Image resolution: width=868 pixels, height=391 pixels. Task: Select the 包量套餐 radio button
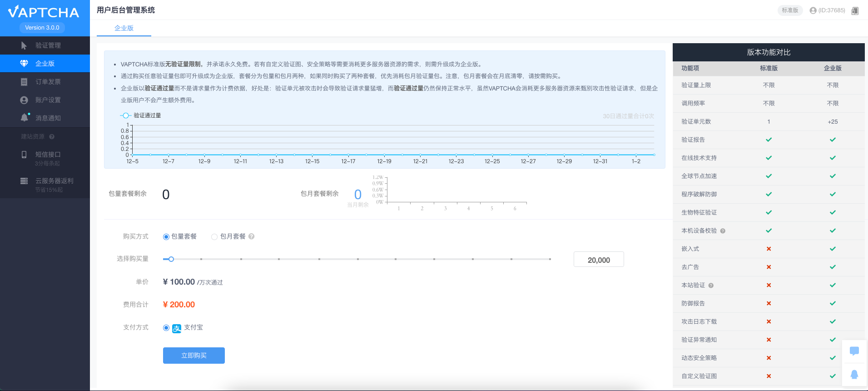coord(166,237)
